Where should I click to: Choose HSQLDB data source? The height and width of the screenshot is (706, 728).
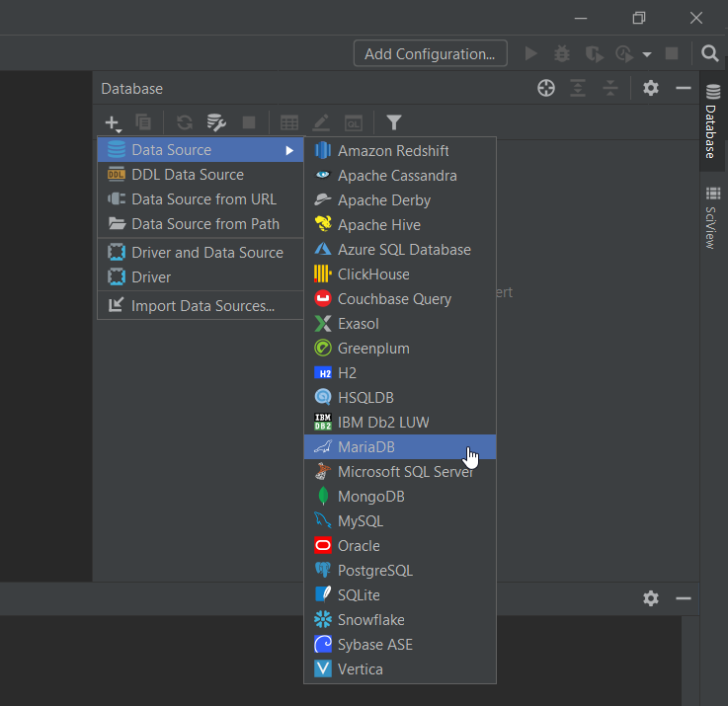(400, 398)
